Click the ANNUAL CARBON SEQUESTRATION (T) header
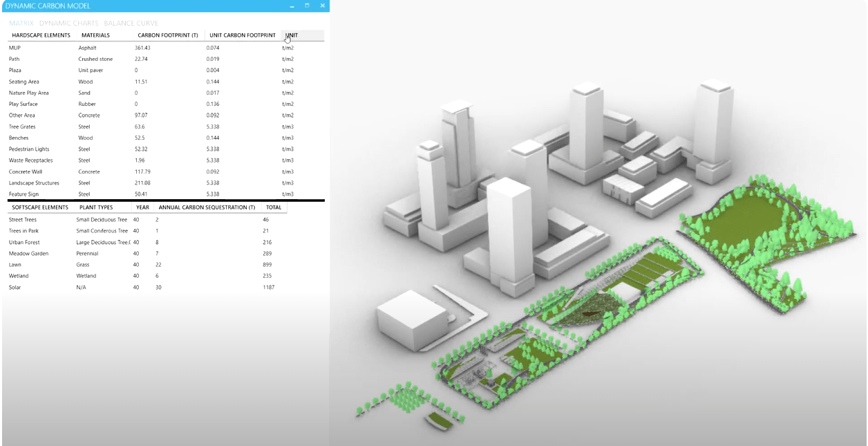 207,207
